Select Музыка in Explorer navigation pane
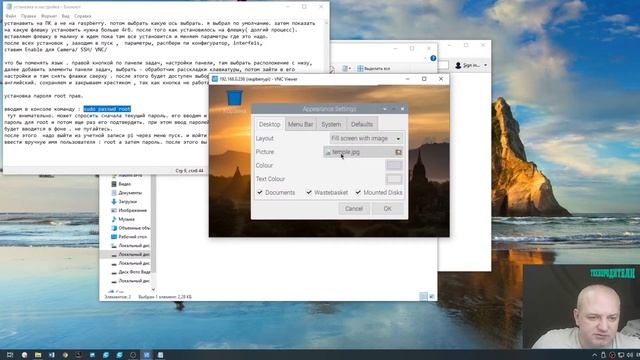Image resolution: width=640 pixels, height=360 pixels. [x=126, y=219]
